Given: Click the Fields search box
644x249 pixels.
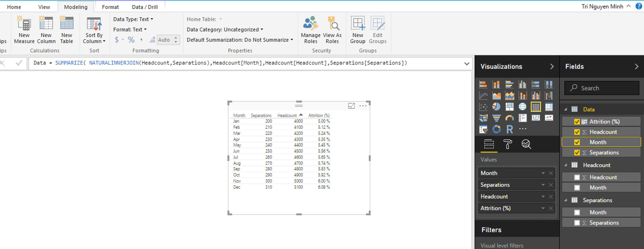Looking at the screenshot, I should [602, 88].
